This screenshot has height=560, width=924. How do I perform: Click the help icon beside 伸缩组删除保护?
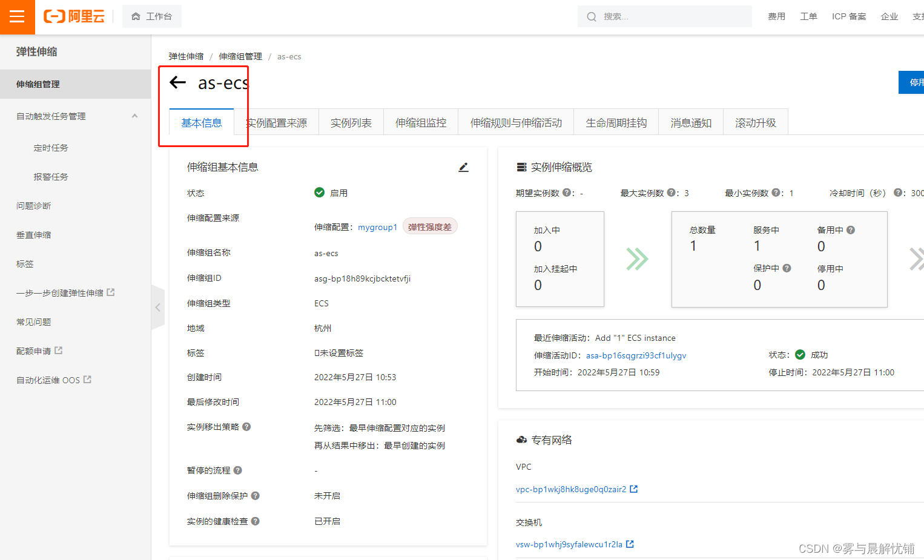256,496
